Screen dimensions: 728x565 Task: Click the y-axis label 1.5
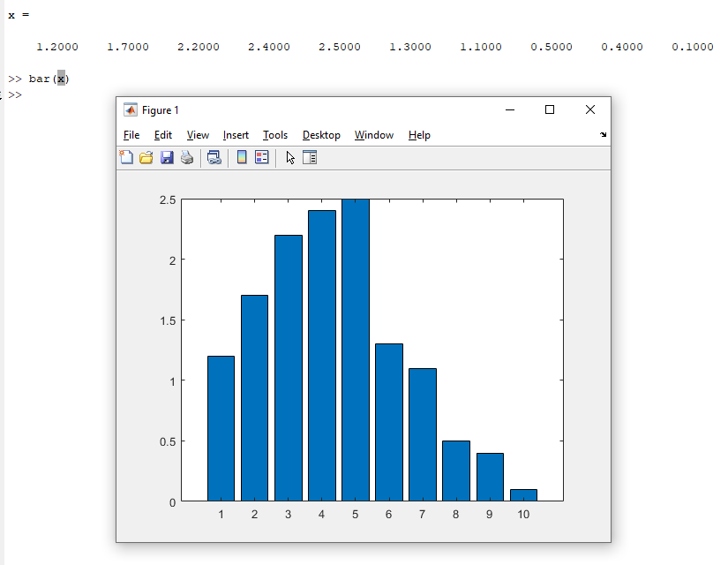pos(168,320)
